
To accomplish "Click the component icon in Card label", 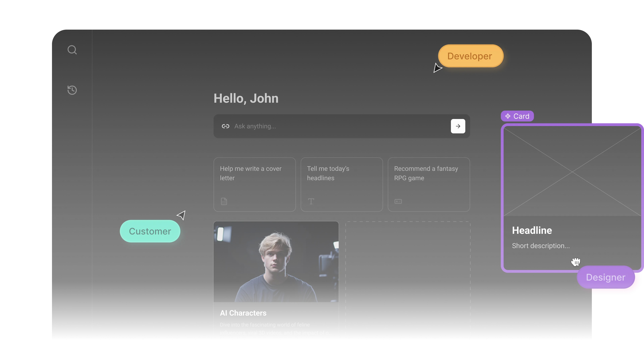I will point(508,116).
